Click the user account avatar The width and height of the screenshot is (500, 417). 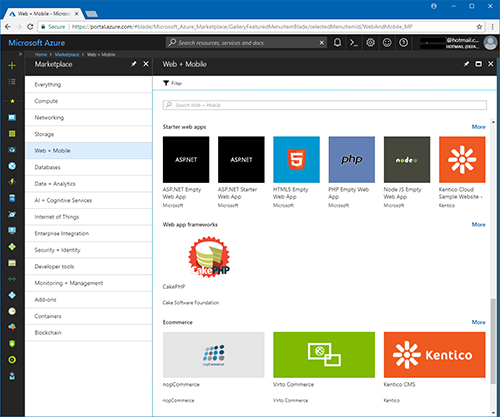pos(490,43)
